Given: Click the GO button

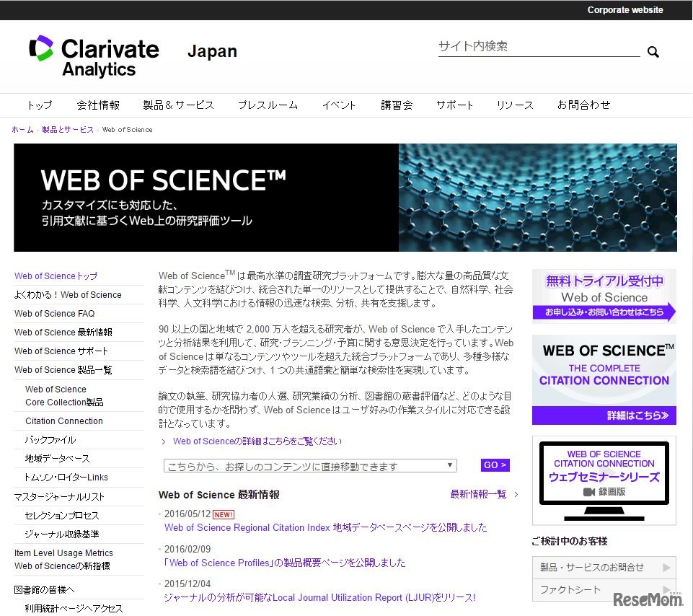Looking at the screenshot, I should [495, 465].
